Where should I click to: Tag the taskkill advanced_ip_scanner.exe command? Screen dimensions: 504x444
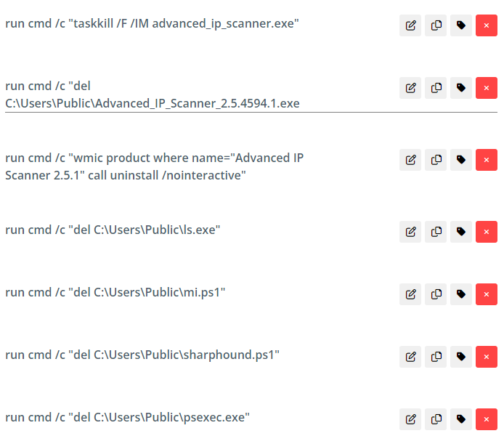click(x=461, y=25)
